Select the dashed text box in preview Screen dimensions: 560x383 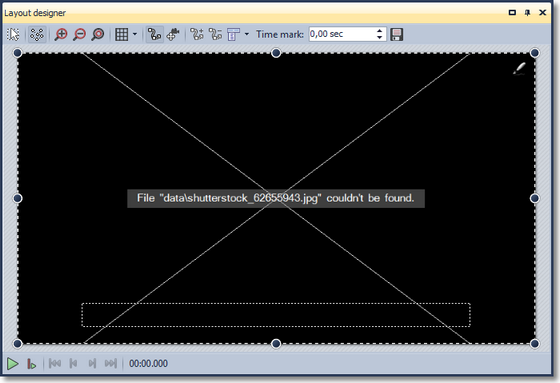point(276,315)
